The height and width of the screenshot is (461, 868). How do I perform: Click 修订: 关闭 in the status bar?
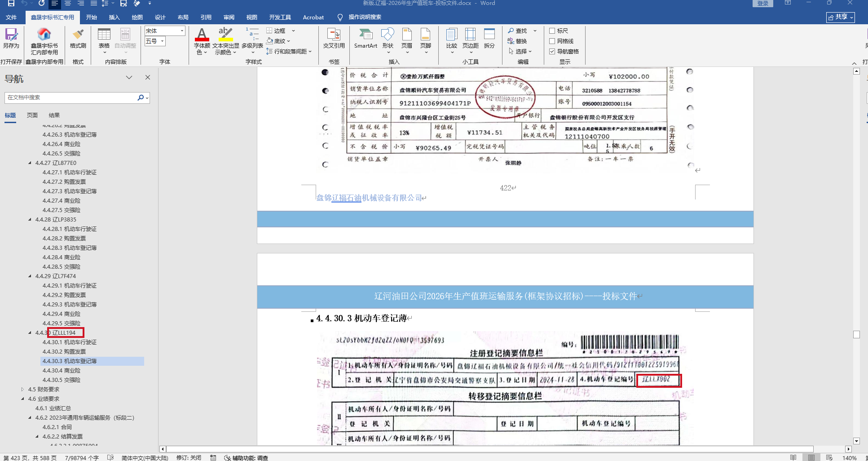click(x=189, y=458)
